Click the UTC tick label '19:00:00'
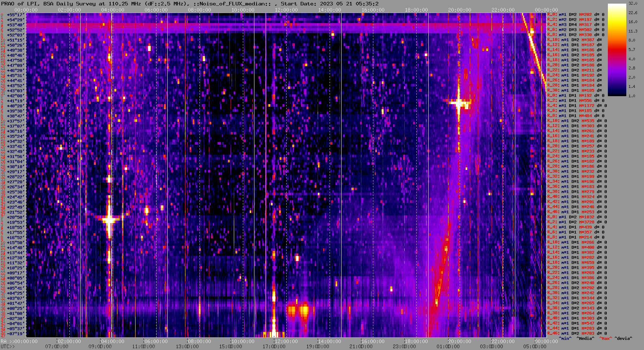This screenshot has width=644, height=350. click(x=317, y=346)
